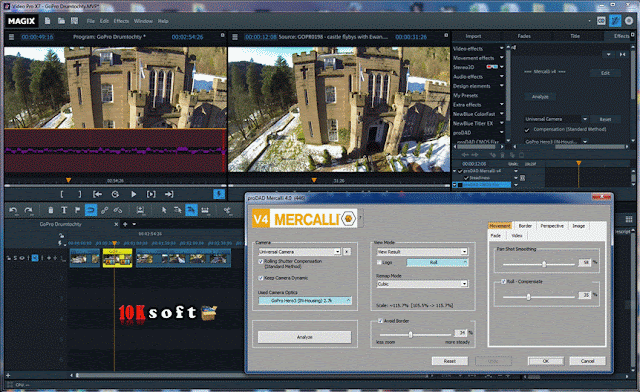Open the Edit menu
This screenshot has height=392, width=640.
coord(104,21)
